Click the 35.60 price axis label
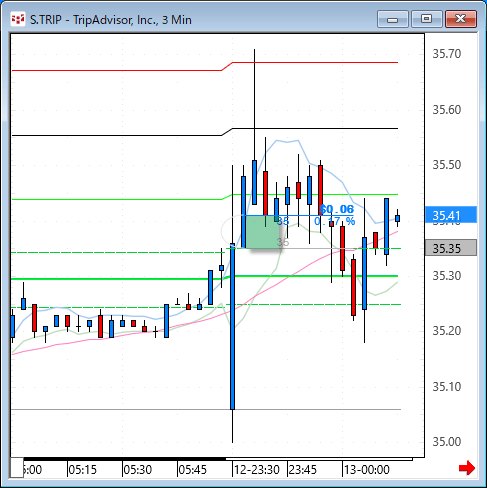 click(x=447, y=110)
